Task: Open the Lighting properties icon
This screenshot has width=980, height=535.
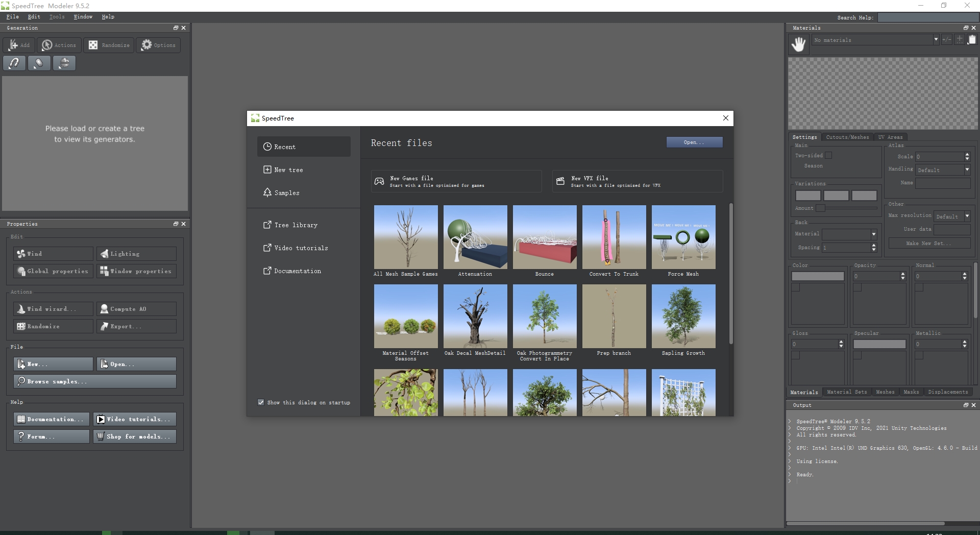Action: click(105, 254)
